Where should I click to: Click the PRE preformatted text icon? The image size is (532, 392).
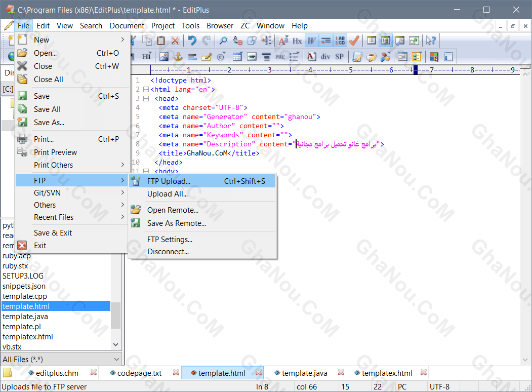coord(280,57)
